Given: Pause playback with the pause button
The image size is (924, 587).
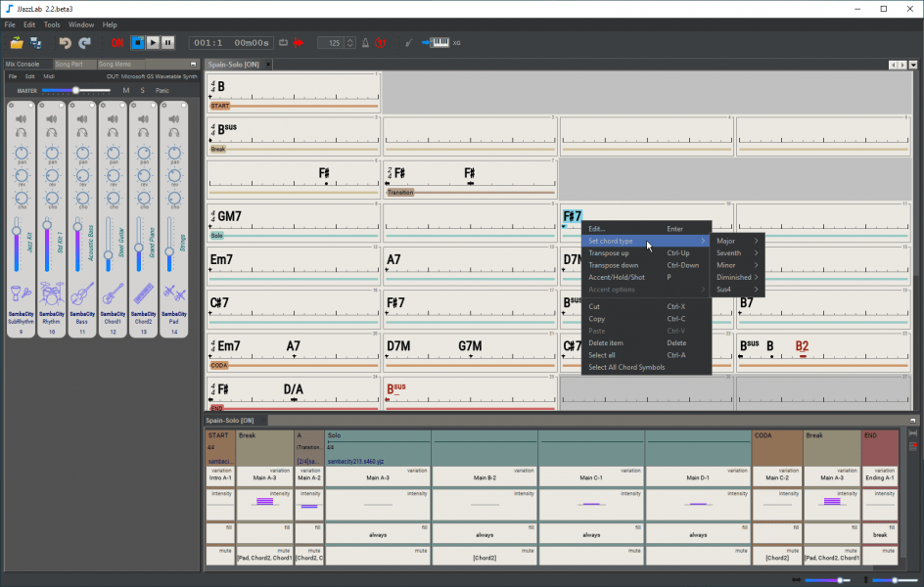Looking at the screenshot, I should 168,42.
